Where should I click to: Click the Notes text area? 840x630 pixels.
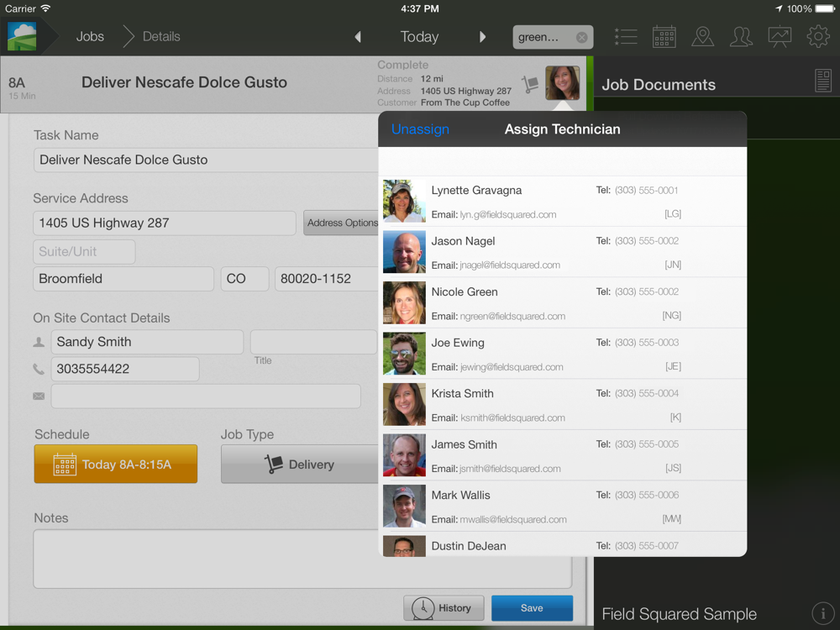[x=202, y=559]
